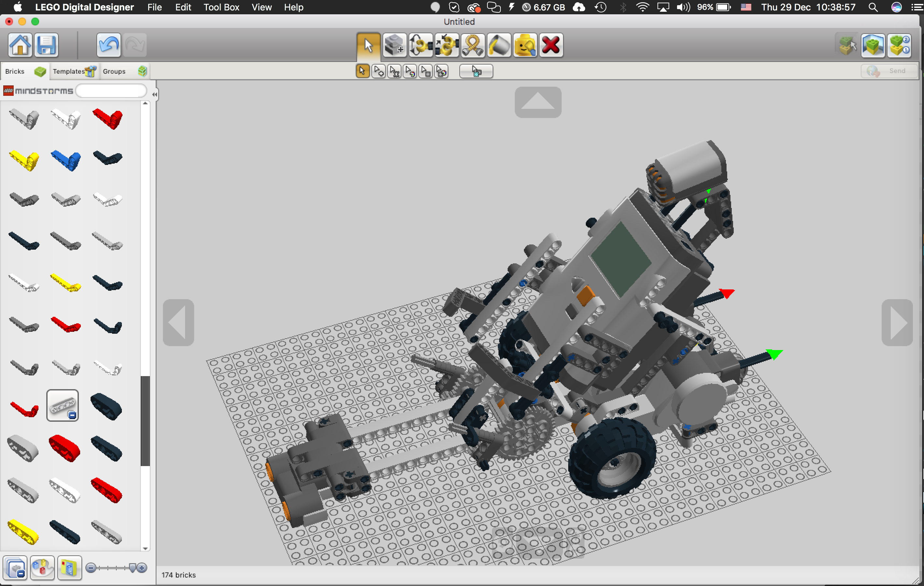
Task: Click the Undo arrow icon
Action: click(108, 45)
